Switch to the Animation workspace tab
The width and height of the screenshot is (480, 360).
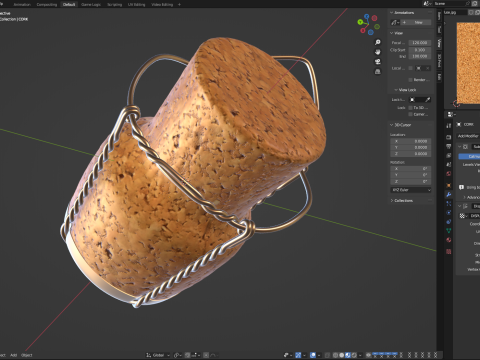point(22,4)
